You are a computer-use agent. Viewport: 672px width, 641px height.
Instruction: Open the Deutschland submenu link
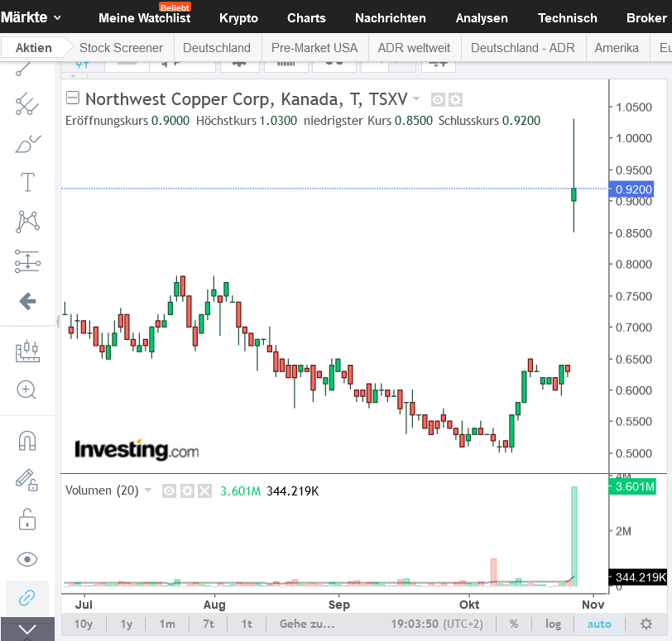click(x=217, y=47)
